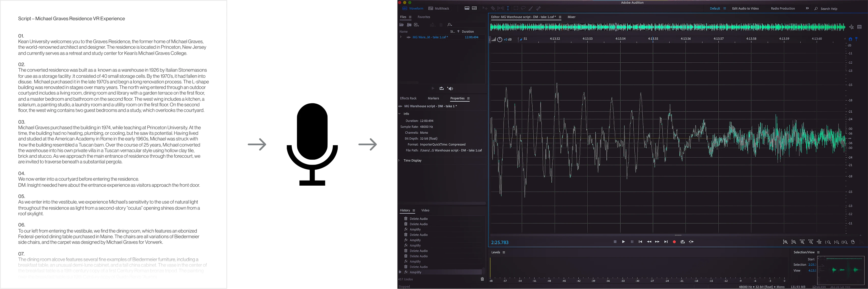
Task: Move playhead to previous marker
Action: pyautogui.click(x=640, y=242)
